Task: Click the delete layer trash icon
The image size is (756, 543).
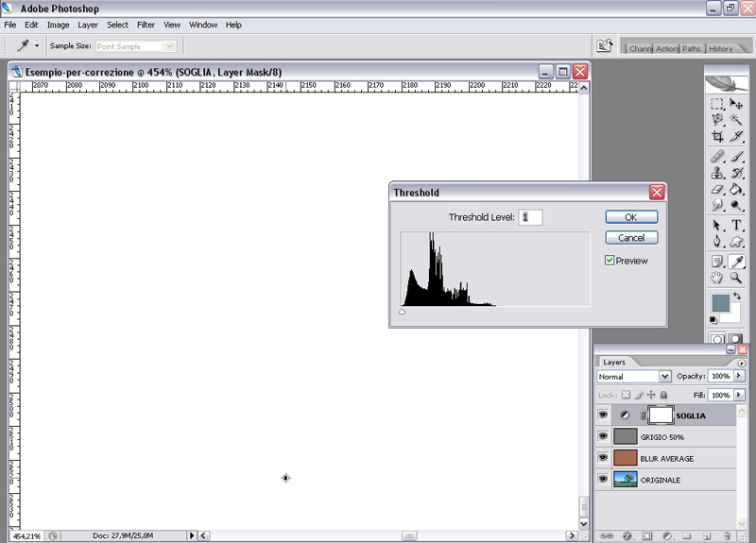Action: click(729, 535)
